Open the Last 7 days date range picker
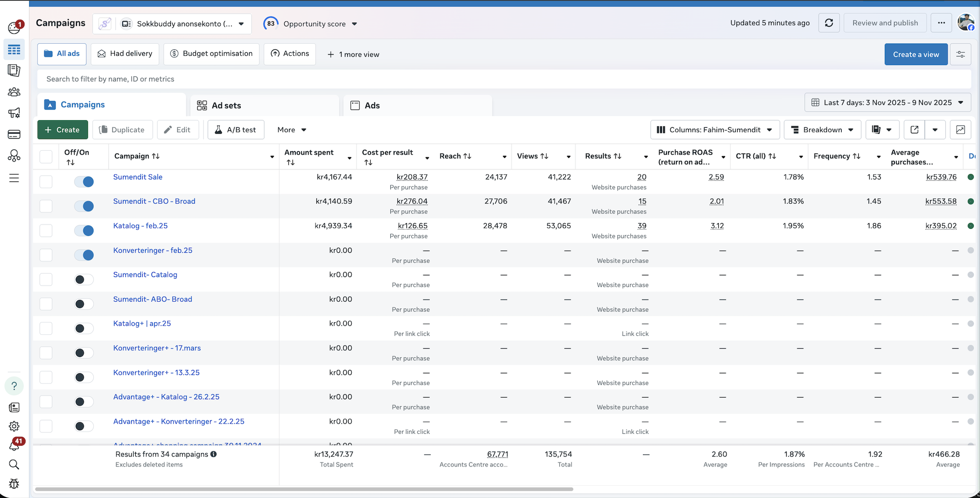Screen dimensions: 980x498 (887, 102)
